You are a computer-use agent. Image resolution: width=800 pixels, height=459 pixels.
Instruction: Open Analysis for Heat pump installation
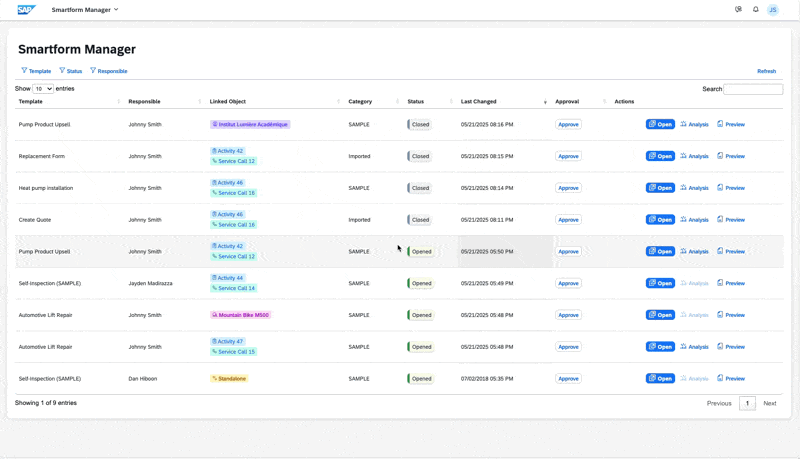pos(694,188)
